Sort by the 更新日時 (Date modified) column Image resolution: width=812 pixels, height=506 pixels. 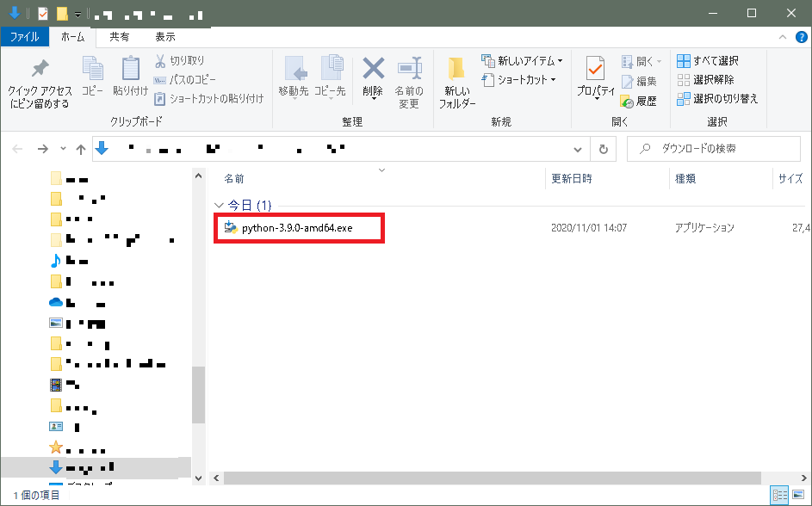pos(571,179)
